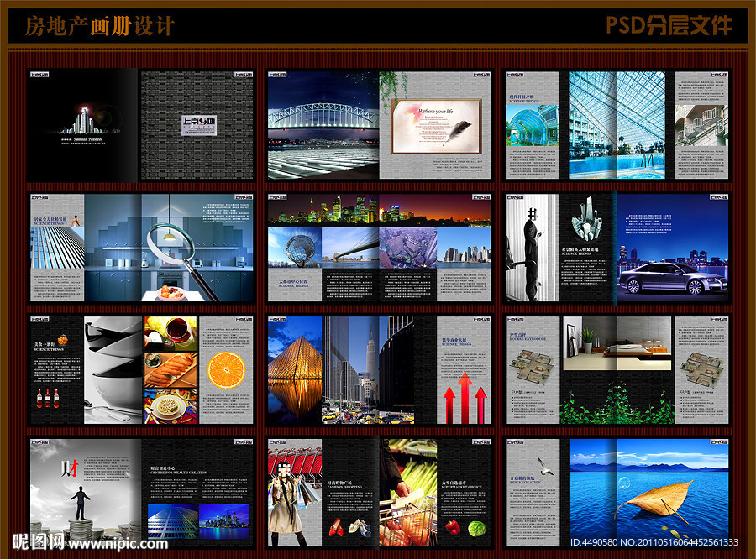This screenshot has height=559, width=756.
Task: Click the 上京9如 logo plate on brick cover
Action: (198, 125)
